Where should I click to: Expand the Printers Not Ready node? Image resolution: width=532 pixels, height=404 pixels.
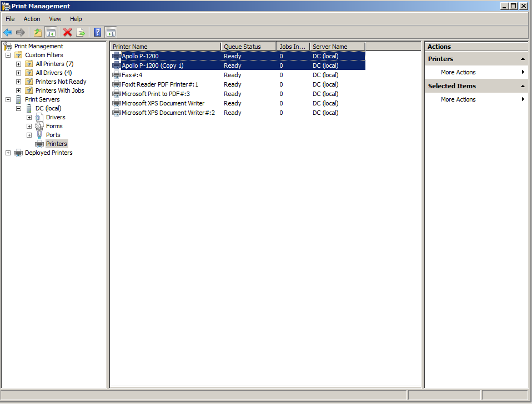pyautogui.click(x=19, y=82)
